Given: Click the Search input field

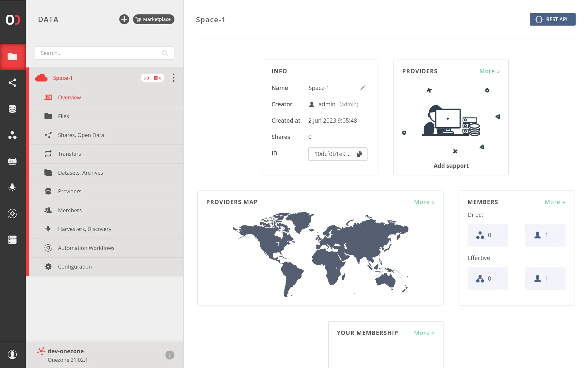Looking at the screenshot, I should click(100, 53).
